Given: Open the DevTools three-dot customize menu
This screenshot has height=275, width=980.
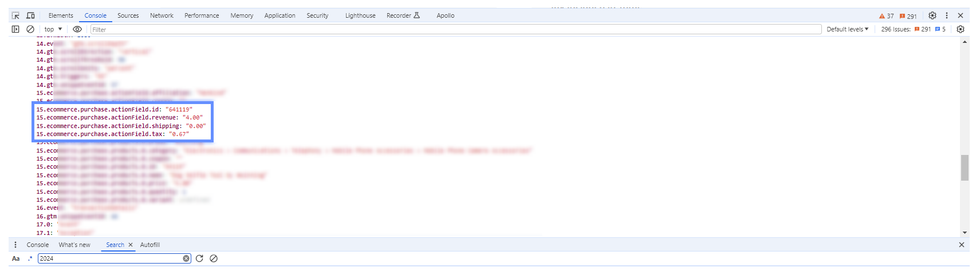Looking at the screenshot, I should [x=947, y=15].
